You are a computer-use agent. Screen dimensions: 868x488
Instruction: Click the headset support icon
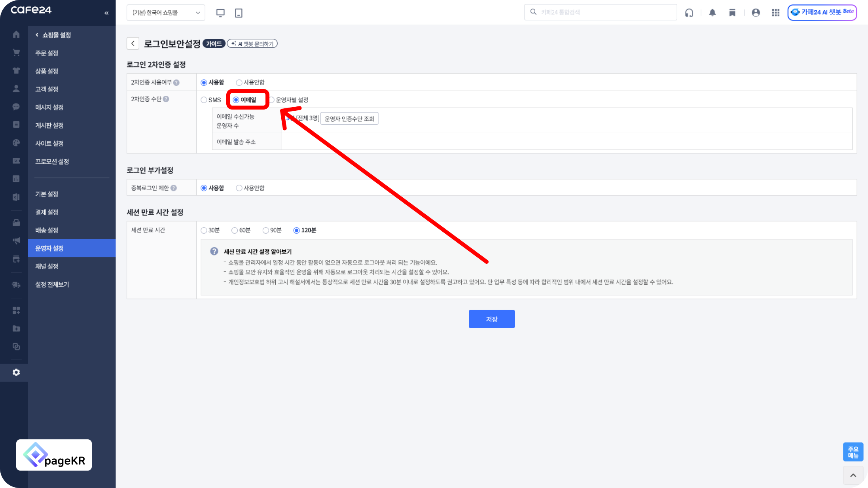coord(689,13)
